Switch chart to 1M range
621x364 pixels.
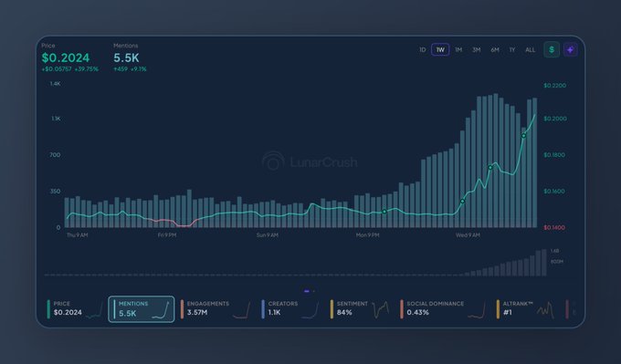coord(458,49)
